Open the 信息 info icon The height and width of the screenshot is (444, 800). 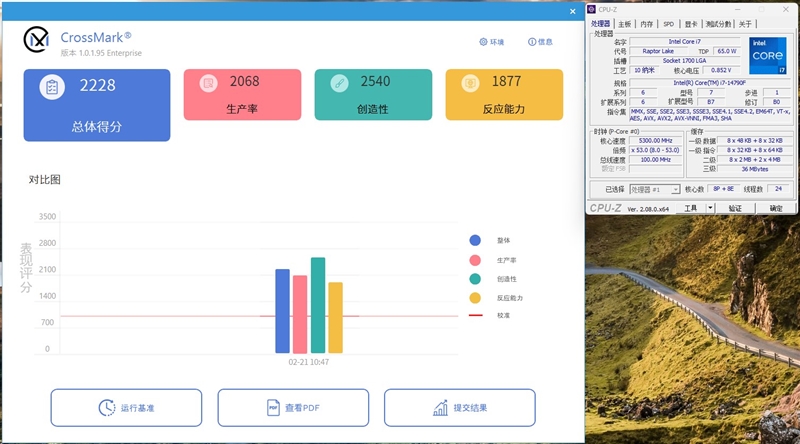click(x=532, y=42)
